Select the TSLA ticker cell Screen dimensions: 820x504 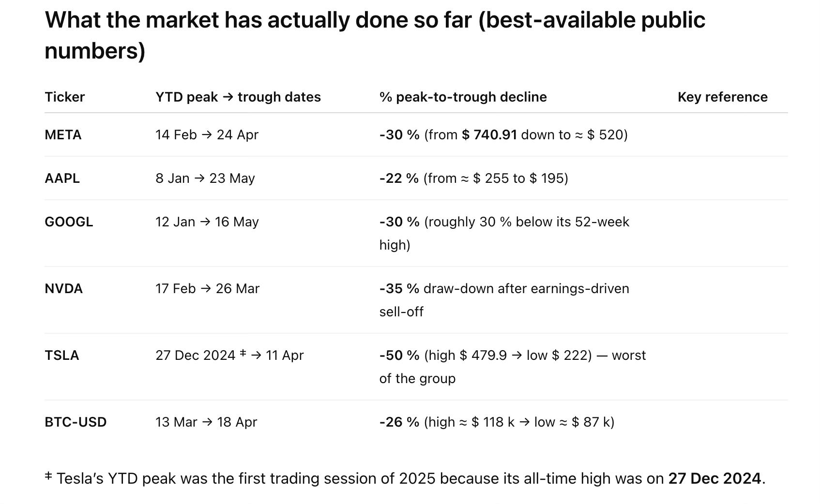[61, 355]
